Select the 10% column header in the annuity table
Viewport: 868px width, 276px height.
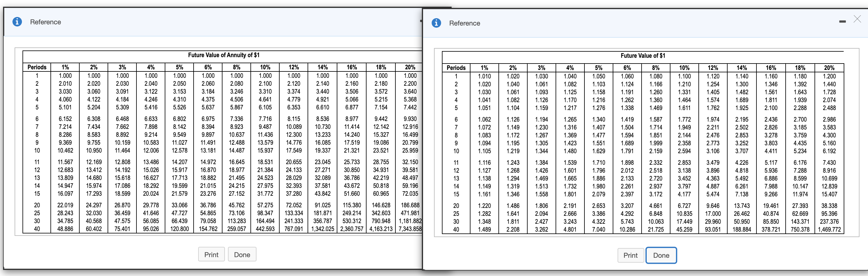[x=265, y=67]
